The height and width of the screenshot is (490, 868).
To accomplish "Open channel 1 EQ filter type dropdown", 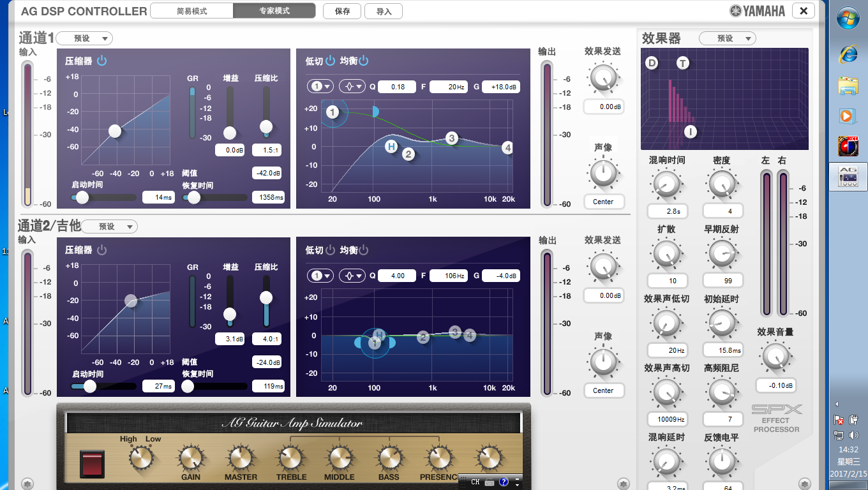I will click(352, 87).
